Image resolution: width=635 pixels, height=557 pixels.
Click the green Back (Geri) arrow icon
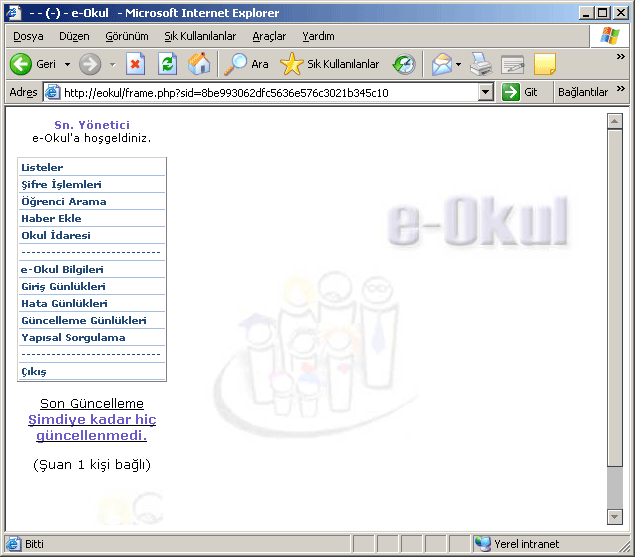(21, 64)
